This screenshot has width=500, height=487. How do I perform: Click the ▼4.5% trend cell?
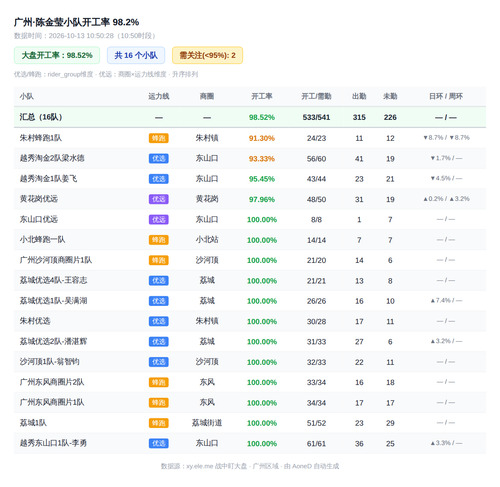(446, 178)
